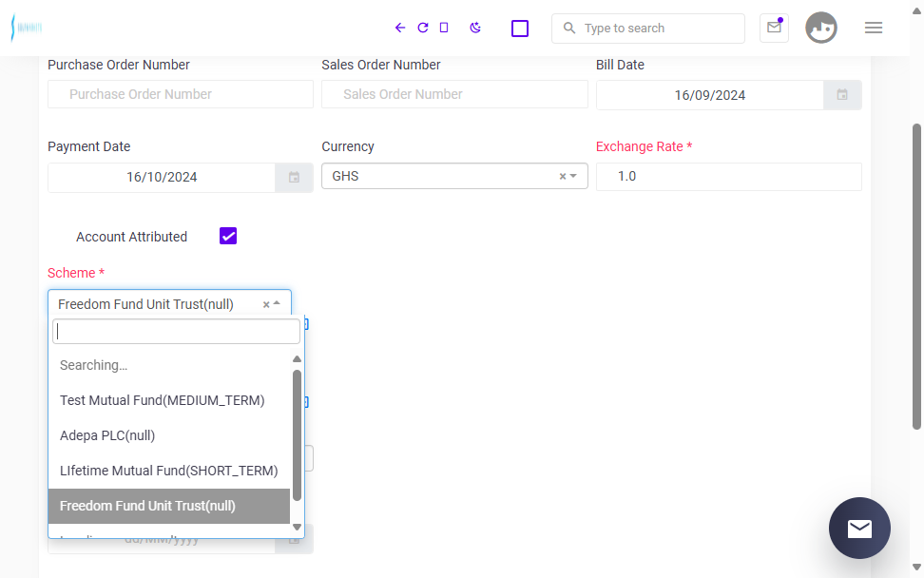Expand the Currency dropdown arrow
The height and width of the screenshot is (578, 924).
pos(573,176)
